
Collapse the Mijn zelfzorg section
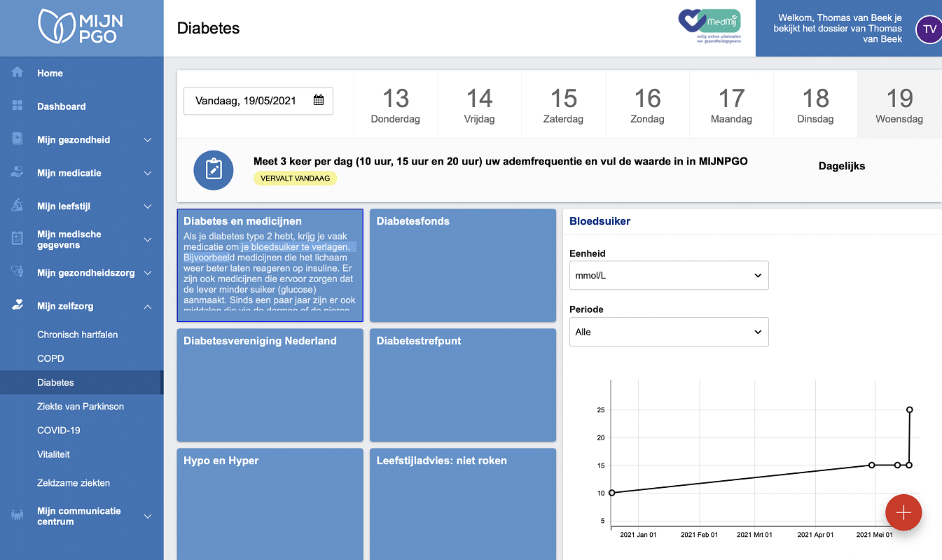pos(147,307)
